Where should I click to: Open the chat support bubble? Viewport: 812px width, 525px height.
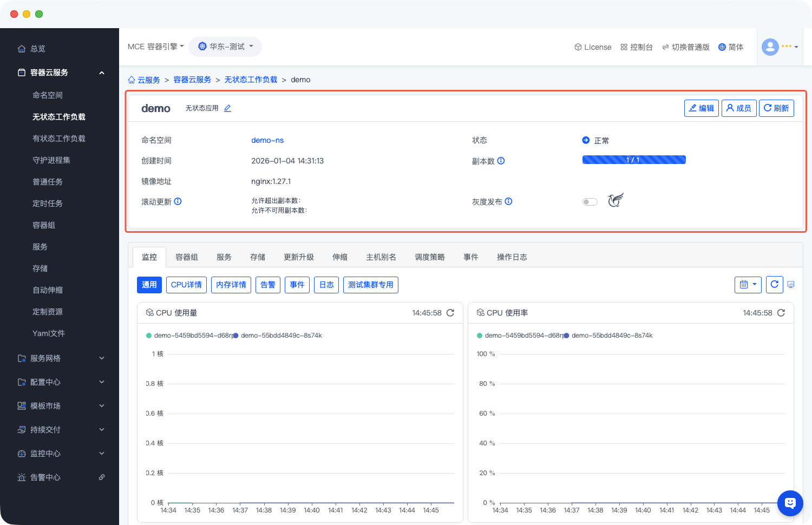[x=790, y=503]
